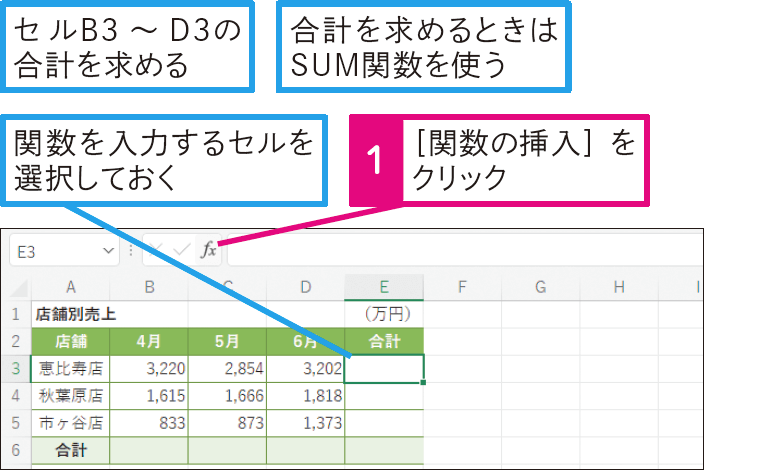The height and width of the screenshot is (470, 783).
Task: Click the fill handle of cell E3
Action: (x=423, y=383)
